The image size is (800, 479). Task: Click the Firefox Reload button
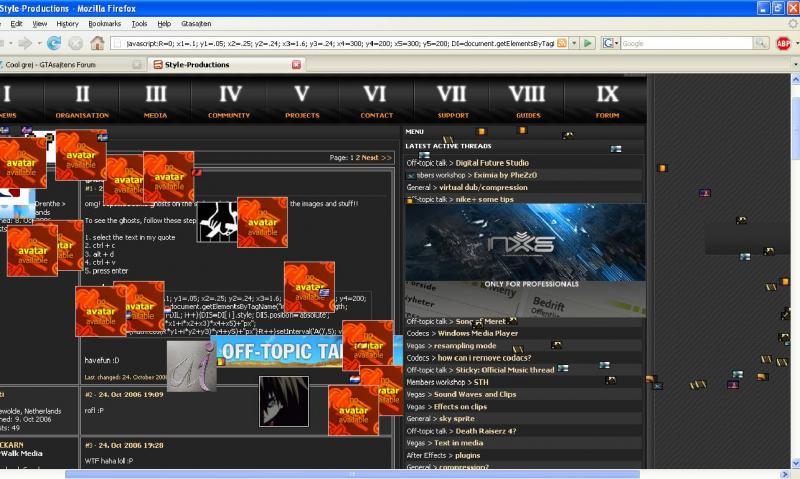(53, 43)
